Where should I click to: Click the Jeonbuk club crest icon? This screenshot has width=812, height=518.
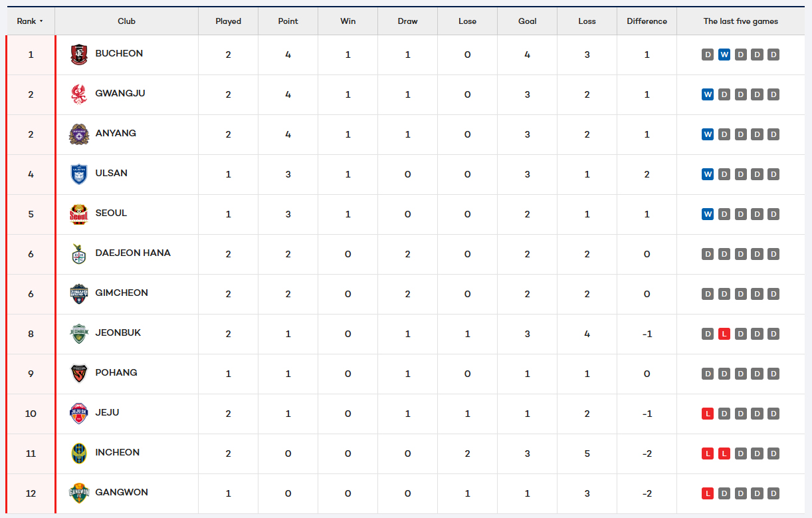click(x=79, y=334)
